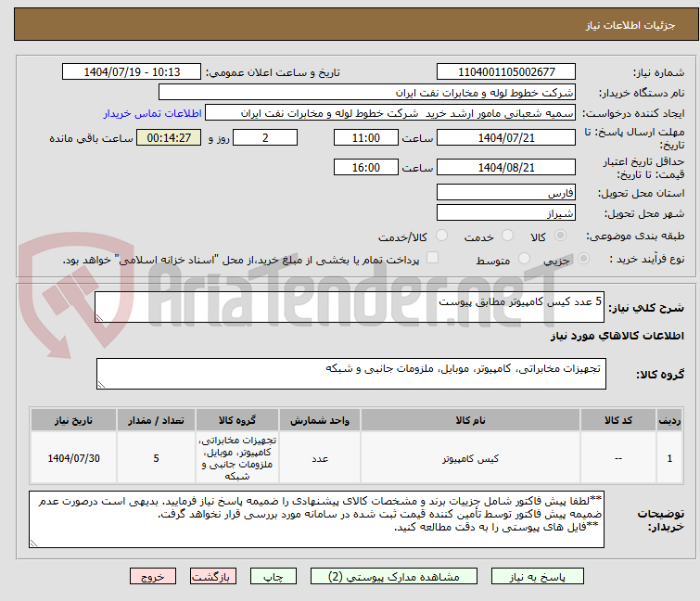
Task: Click the واحد شمارش column header
Action: click(x=320, y=420)
